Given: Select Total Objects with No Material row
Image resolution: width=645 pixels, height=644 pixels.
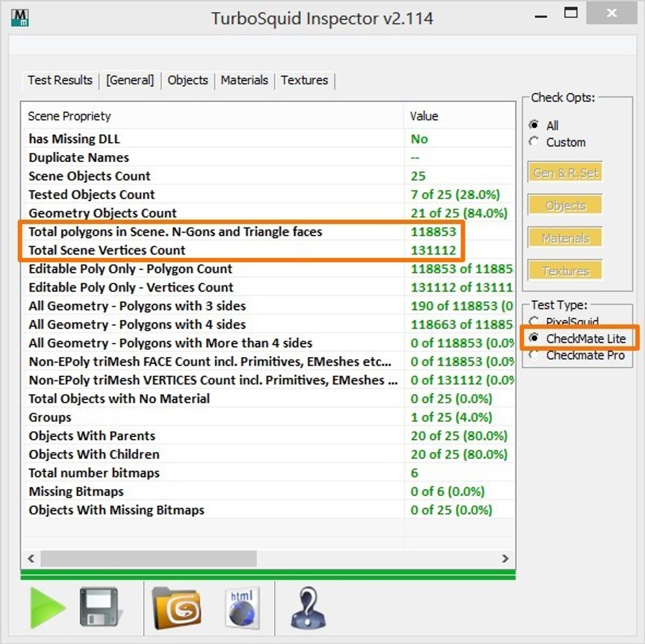Looking at the screenshot, I should pos(268,398).
